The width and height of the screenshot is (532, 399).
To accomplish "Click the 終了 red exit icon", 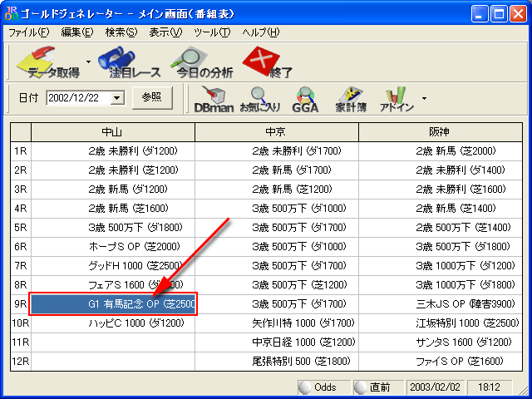I will click(x=268, y=62).
